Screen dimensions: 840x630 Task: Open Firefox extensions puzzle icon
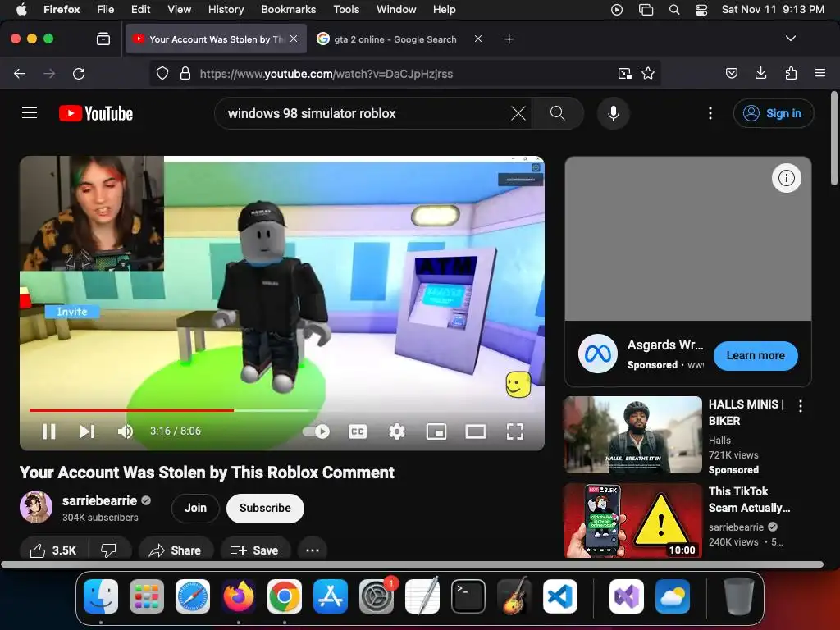[791, 73]
